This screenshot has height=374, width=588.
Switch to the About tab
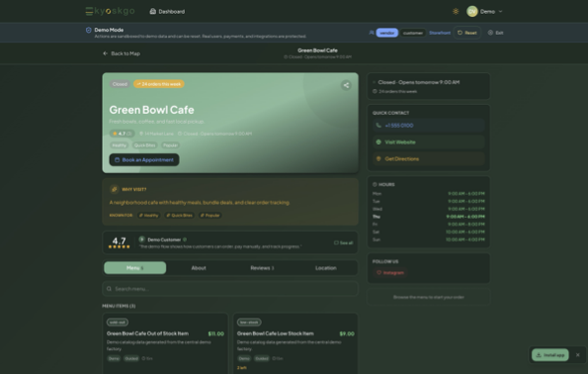pyautogui.click(x=199, y=268)
